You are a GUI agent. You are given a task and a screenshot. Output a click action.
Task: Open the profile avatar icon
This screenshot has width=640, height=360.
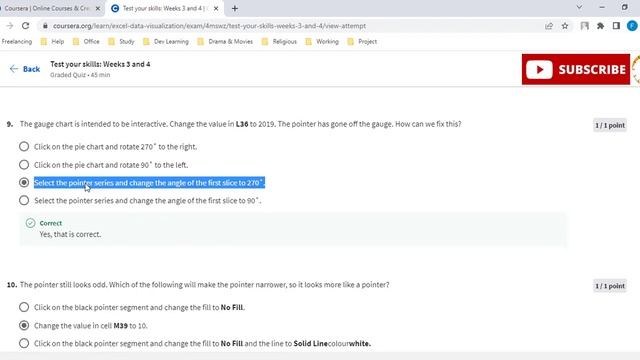(x=632, y=26)
